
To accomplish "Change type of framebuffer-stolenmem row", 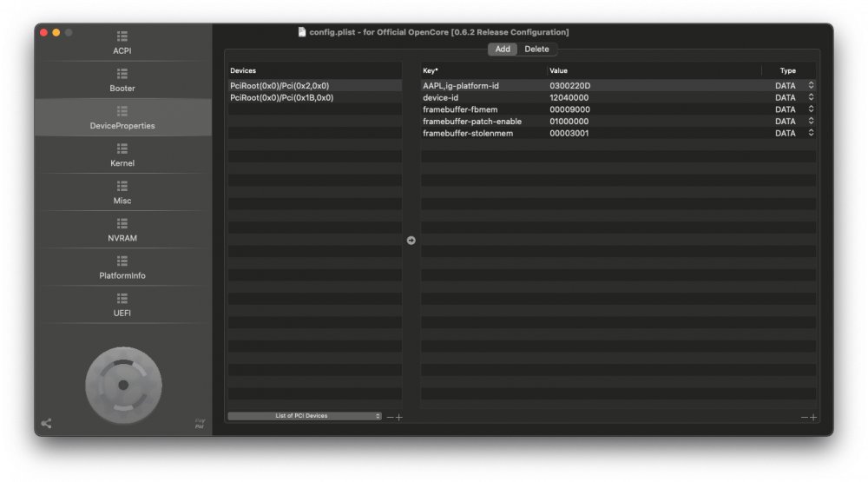I will pyautogui.click(x=811, y=133).
